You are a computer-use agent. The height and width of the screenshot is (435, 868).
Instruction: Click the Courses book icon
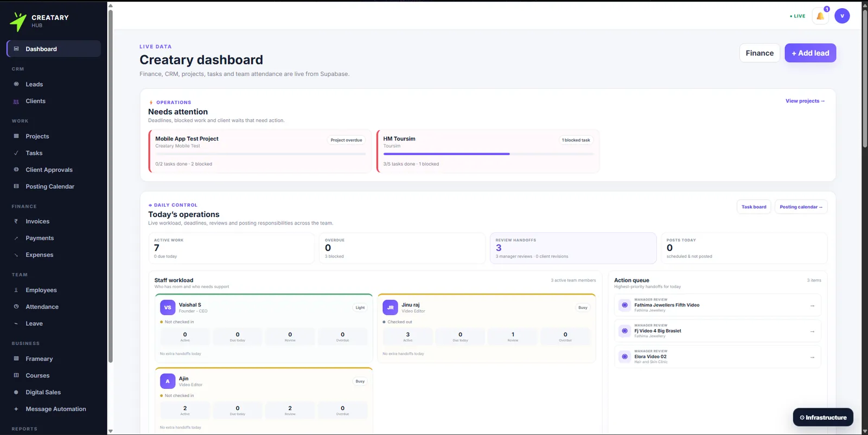point(16,375)
